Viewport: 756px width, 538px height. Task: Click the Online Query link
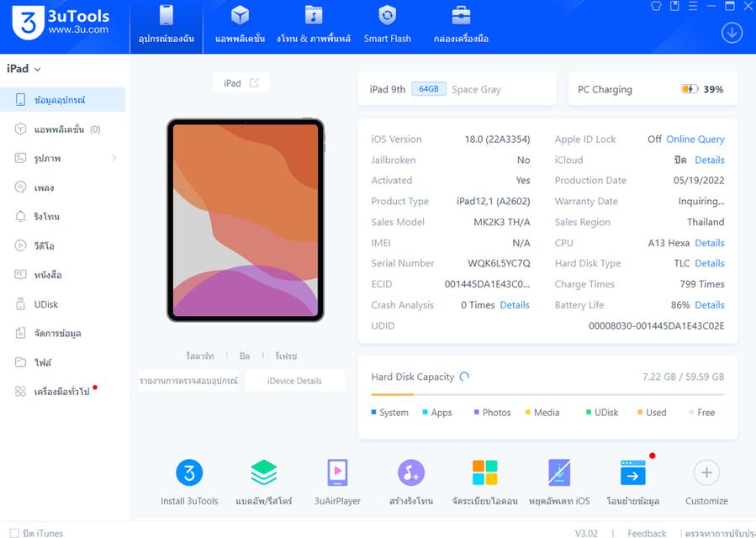point(695,140)
